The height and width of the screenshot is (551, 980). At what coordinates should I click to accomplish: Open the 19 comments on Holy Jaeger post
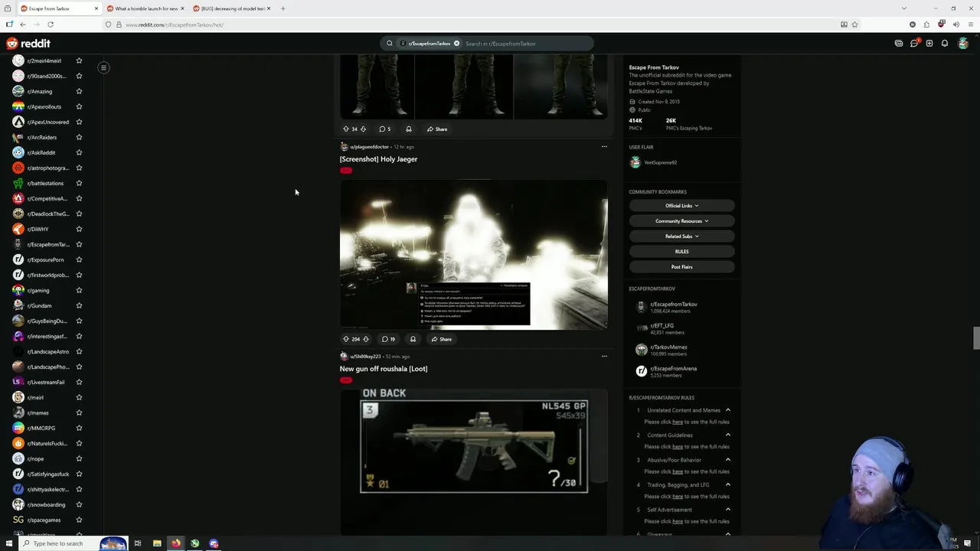388,339
